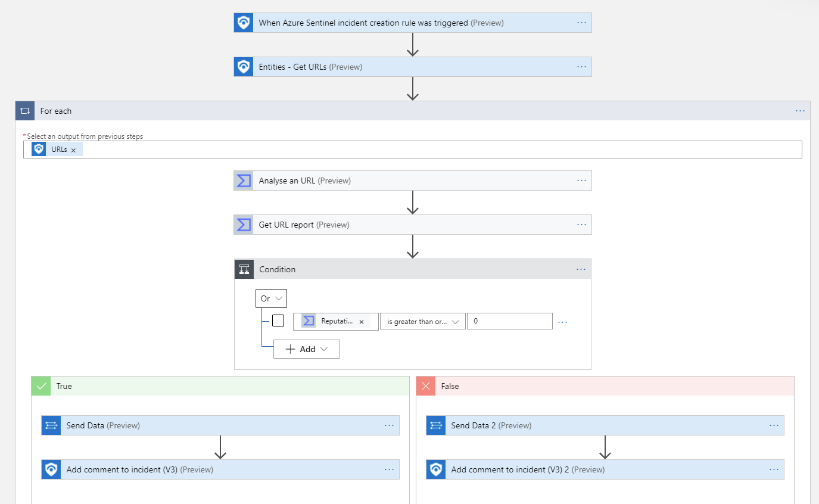Open the 'is greater than or...' operator dropdown
819x504 pixels.
click(423, 322)
